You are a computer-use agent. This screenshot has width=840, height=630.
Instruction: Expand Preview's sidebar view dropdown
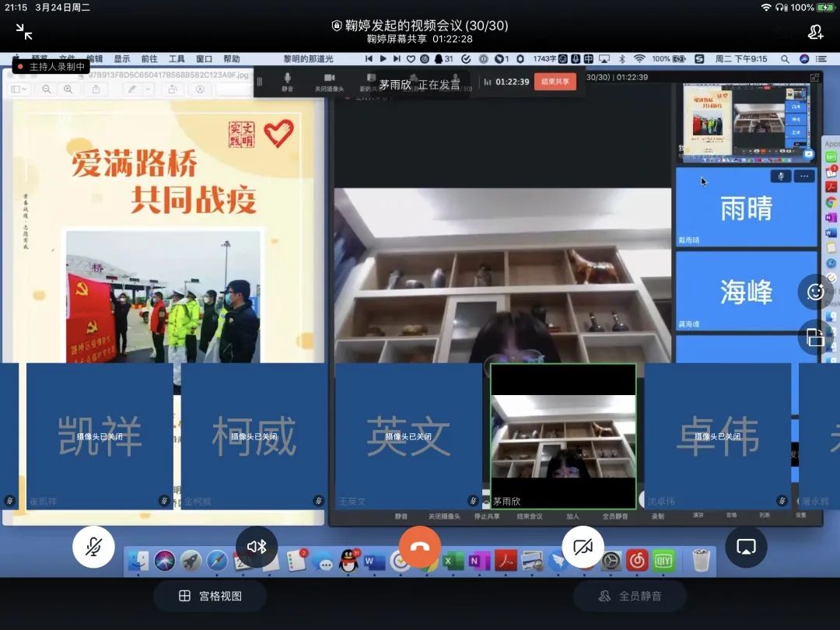[19, 89]
